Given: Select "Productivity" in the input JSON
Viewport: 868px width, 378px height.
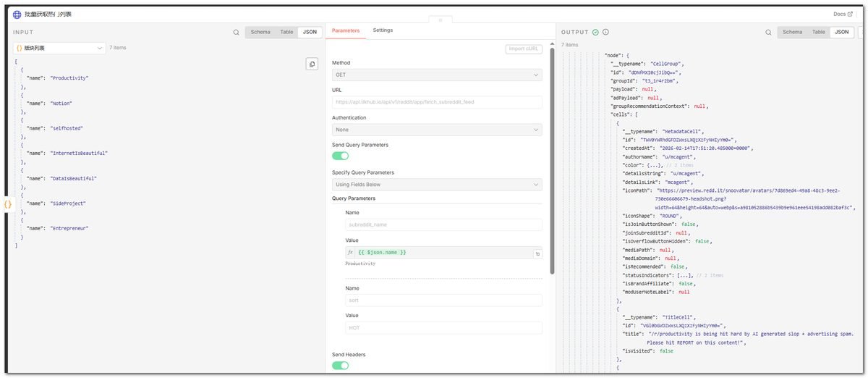Looking at the screenshot, I should point(69,78).
